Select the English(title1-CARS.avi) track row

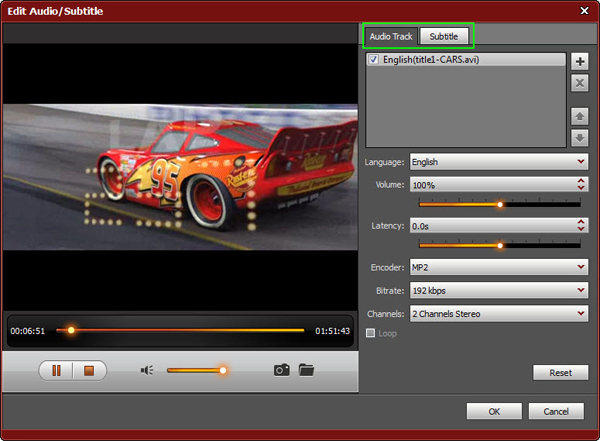point(466,60)
